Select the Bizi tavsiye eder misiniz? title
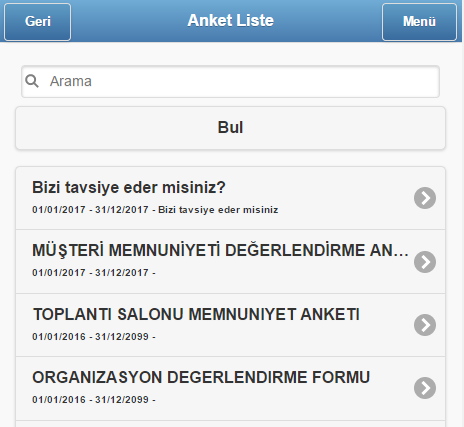 coord(129,187)
